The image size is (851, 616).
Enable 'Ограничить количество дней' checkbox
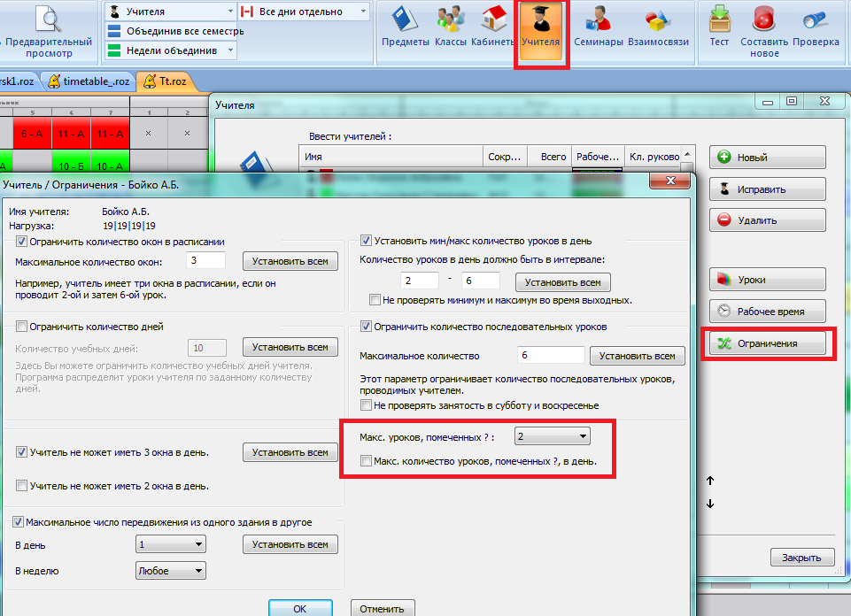[x=21, y=327]
